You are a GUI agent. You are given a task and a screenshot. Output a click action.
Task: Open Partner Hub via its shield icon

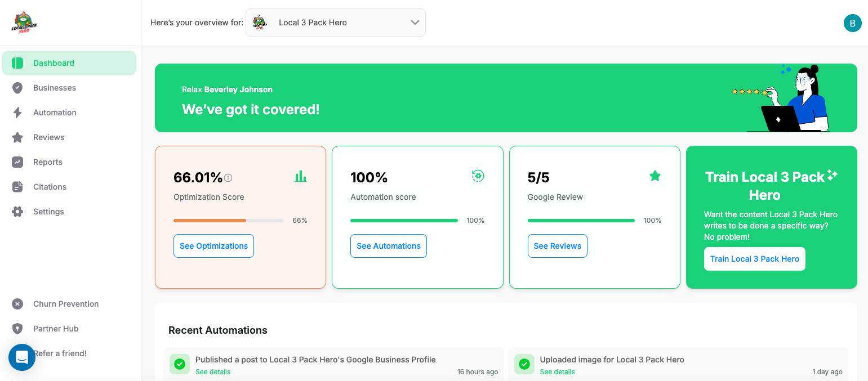[17, 329]
